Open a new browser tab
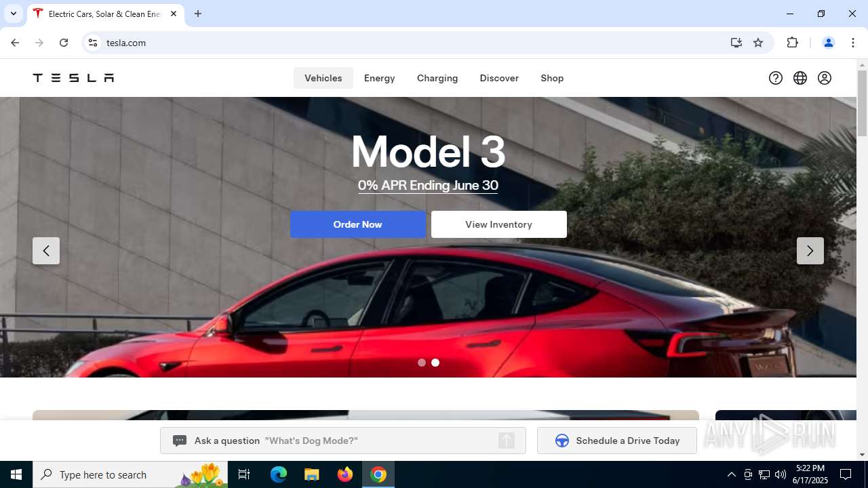Viewport: 868px width, 488px height. [x=198, y=14]
